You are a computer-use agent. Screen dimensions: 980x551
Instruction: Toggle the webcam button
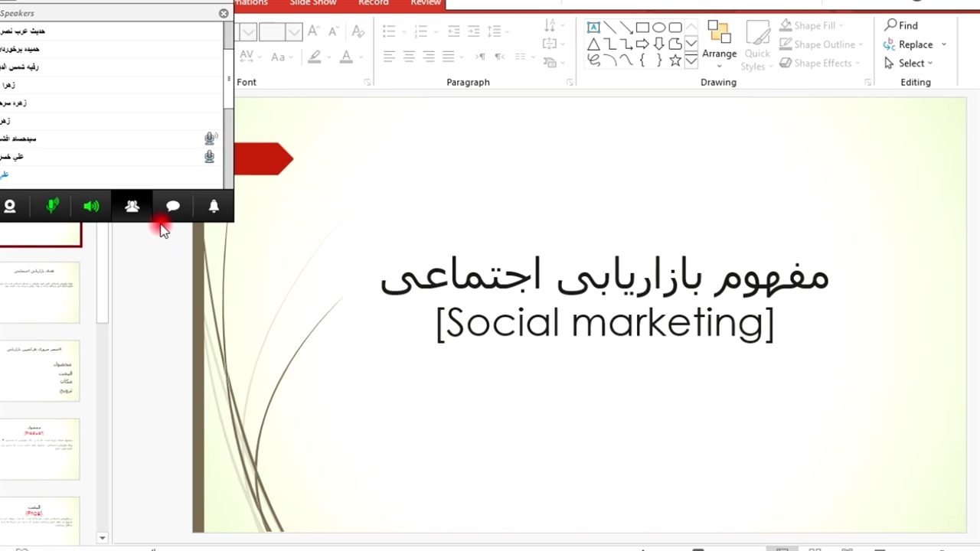point(10,207)
